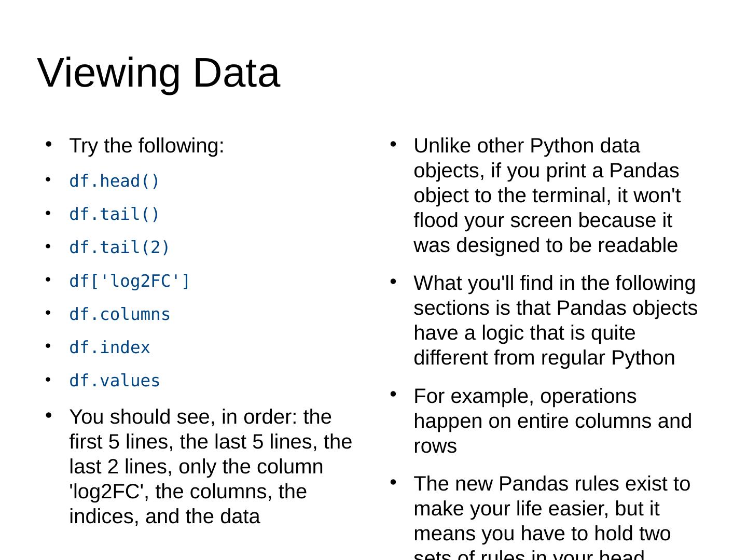The height and width of the screenshot is (560, 747).
Task: Click the df.head() code line
Action: coord(114,181)
